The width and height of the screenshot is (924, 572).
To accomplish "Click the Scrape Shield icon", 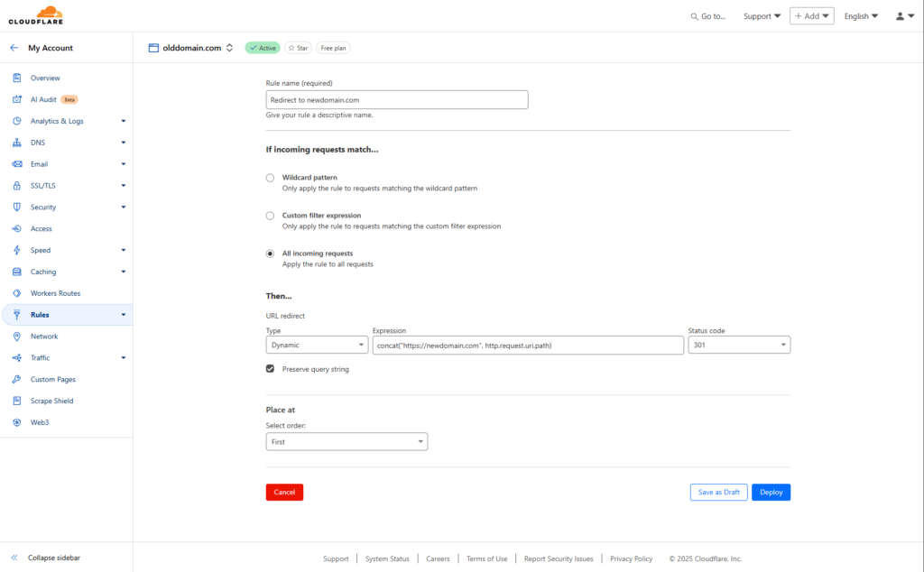I will coord(17,401).
